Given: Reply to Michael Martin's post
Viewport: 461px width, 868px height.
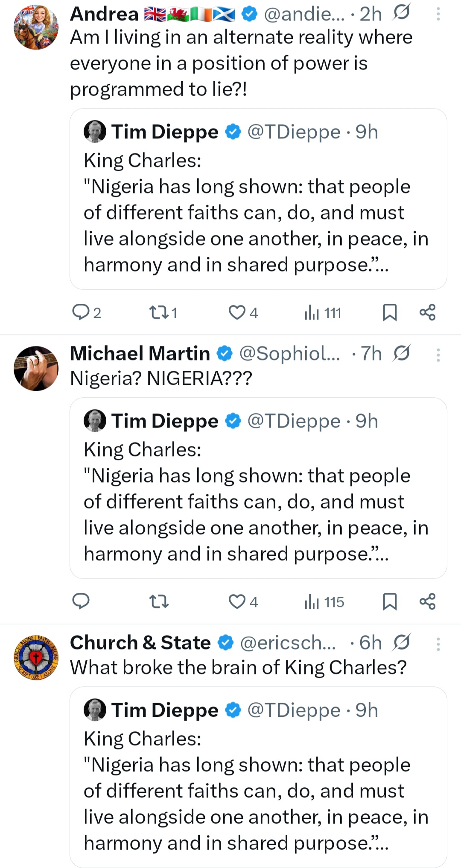Looking at the screenshot, I should (81, 601).
